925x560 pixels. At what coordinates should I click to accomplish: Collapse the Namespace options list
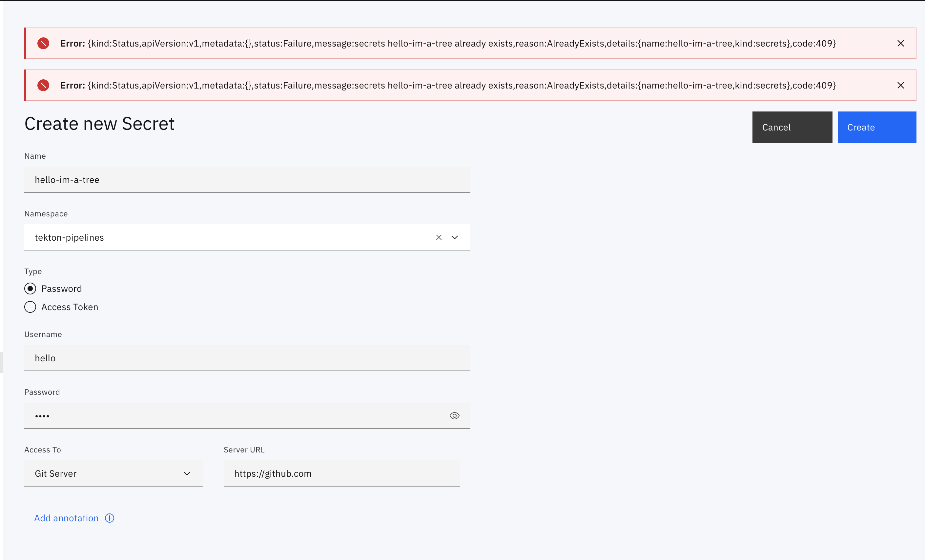pos(454,237)
